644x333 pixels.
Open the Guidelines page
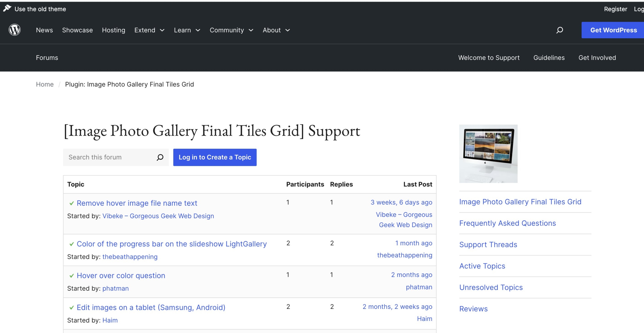coord(549,58)
